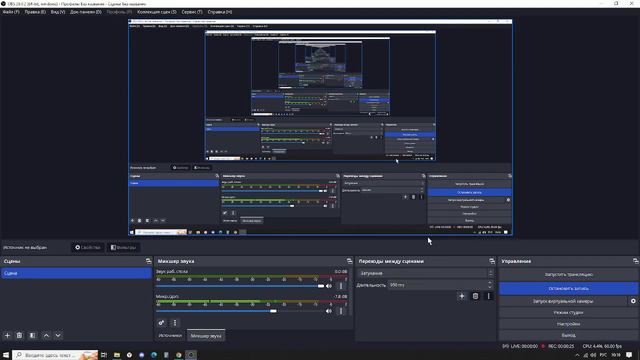Click REC timer in status bar
Viewport: 640px width, 360px height.
(561, 346)
